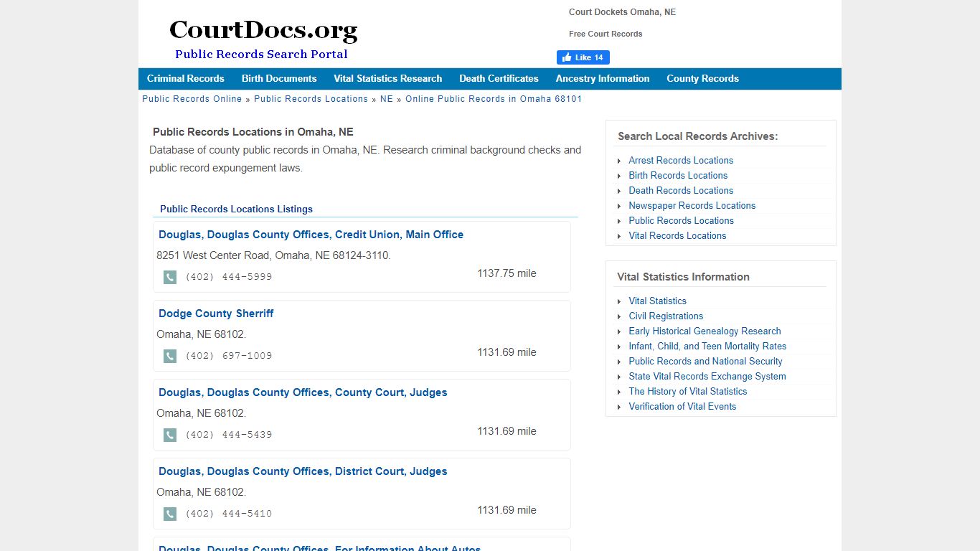Open the Death Certificates menu
This screenshot has width=980, height=551.
(499, 78)
